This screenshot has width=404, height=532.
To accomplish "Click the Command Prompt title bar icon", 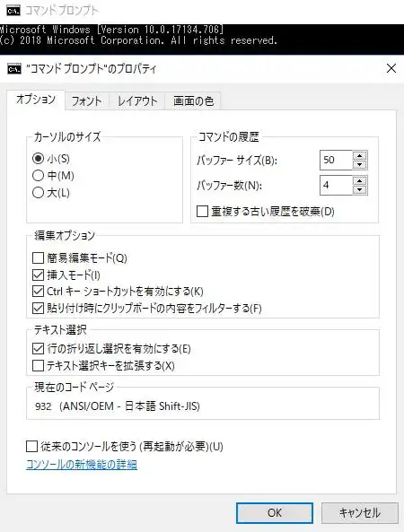I will 13,11.
